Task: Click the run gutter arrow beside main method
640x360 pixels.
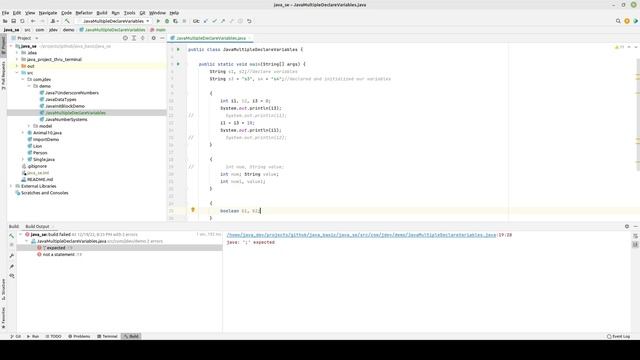Action: [178, 64]
